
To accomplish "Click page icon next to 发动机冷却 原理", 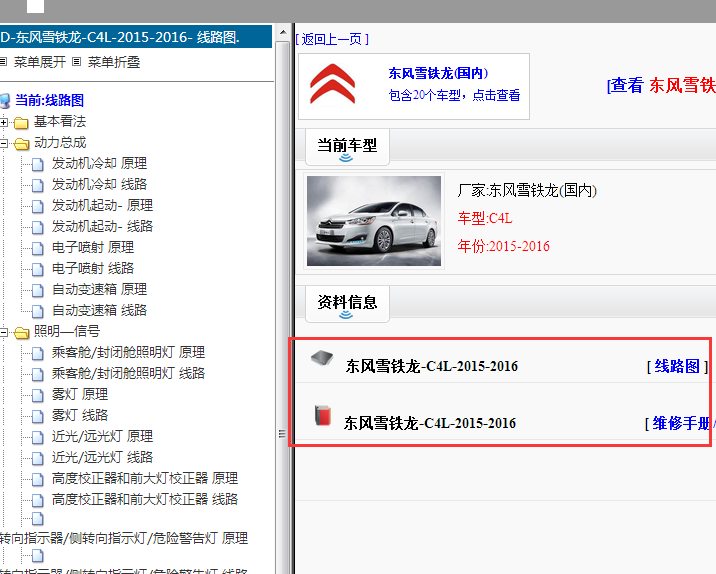I will coord(38,164).
